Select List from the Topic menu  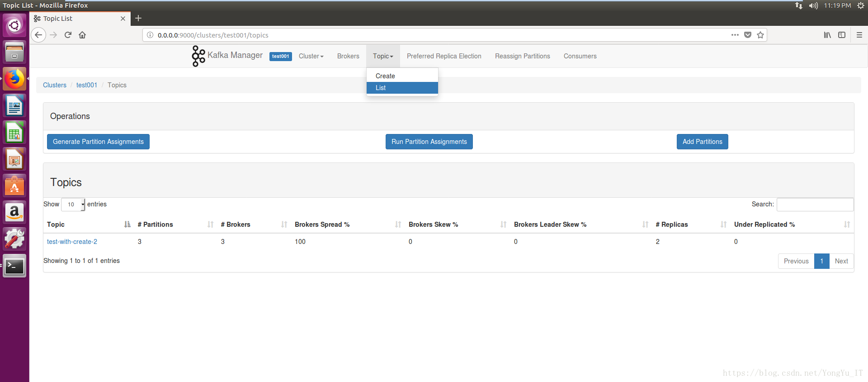(402, 88)
